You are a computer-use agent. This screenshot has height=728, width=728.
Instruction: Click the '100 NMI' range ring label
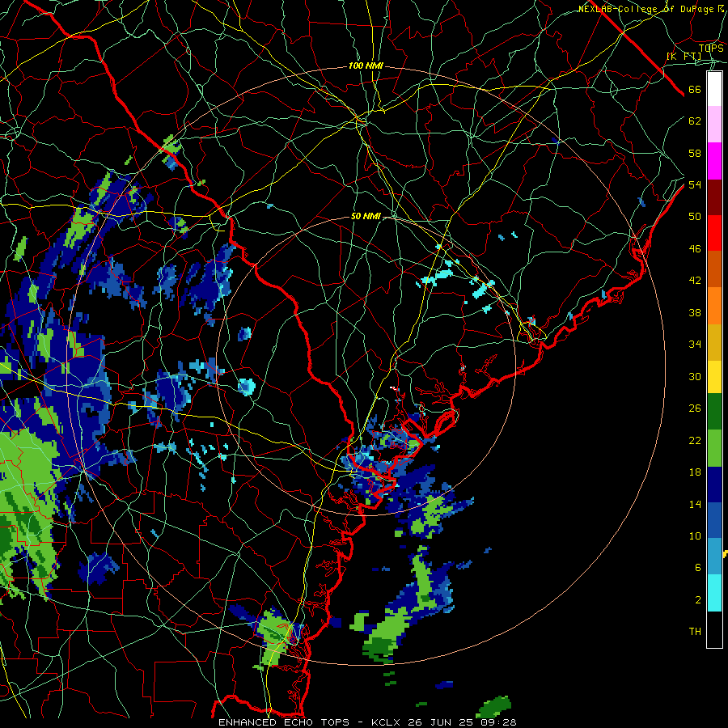click(366, 66)
